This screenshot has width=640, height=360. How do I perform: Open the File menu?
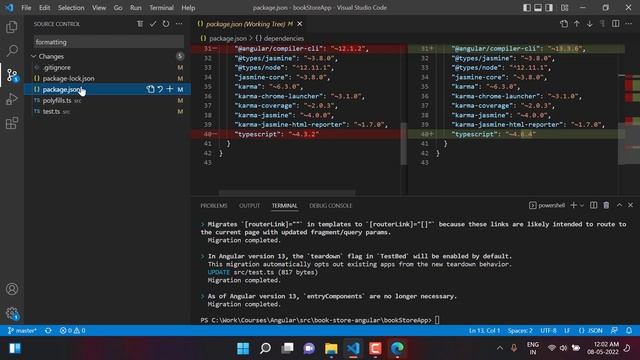tap(26, 8)
